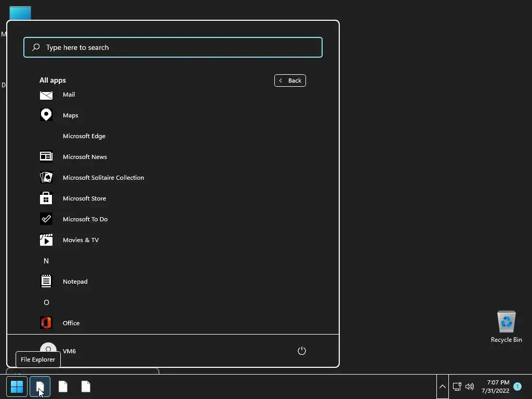Click the third taskbar blank-page icon
This screenshot has height=399, width=532.
(x=63, y=387)
